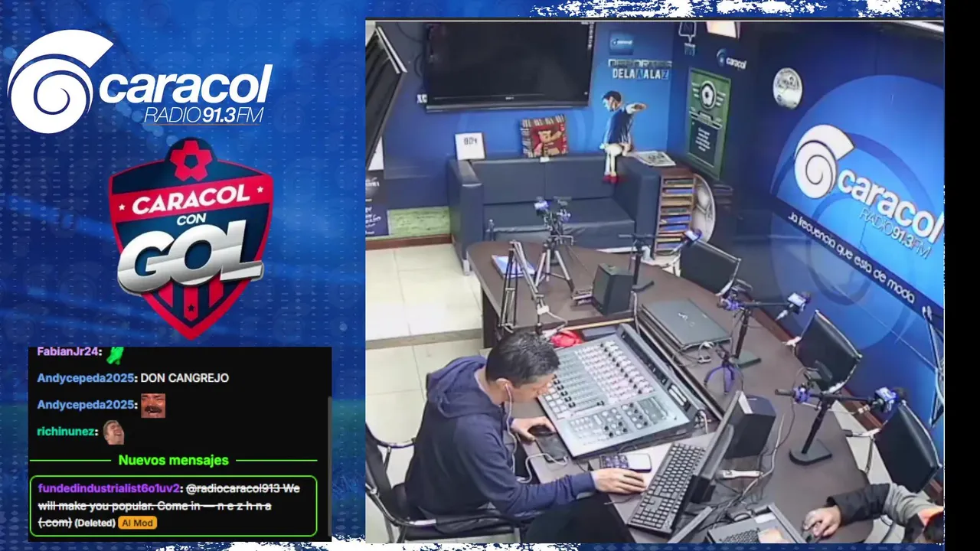Click the @radiocaracol913 mention

pyautogui.click(x=233, y=488)
